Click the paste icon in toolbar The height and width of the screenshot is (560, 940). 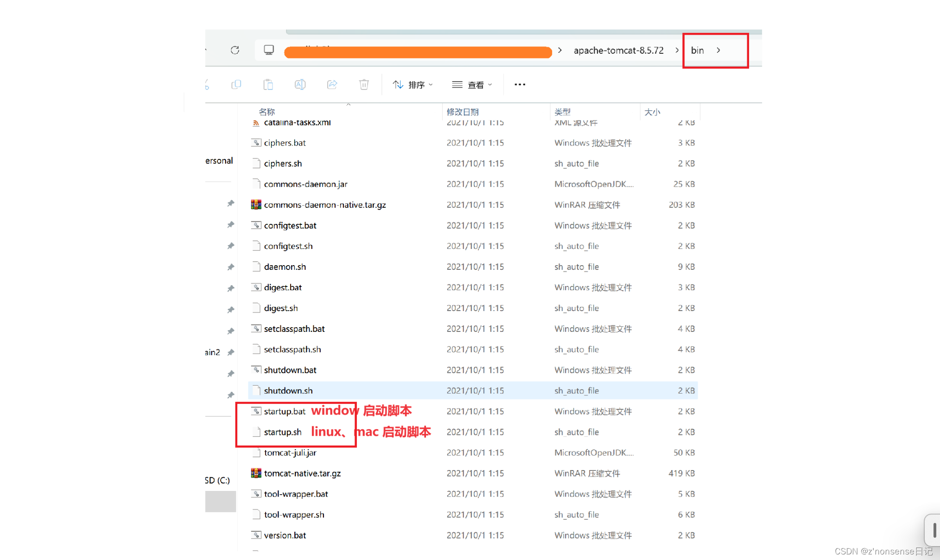click(268, 84)
